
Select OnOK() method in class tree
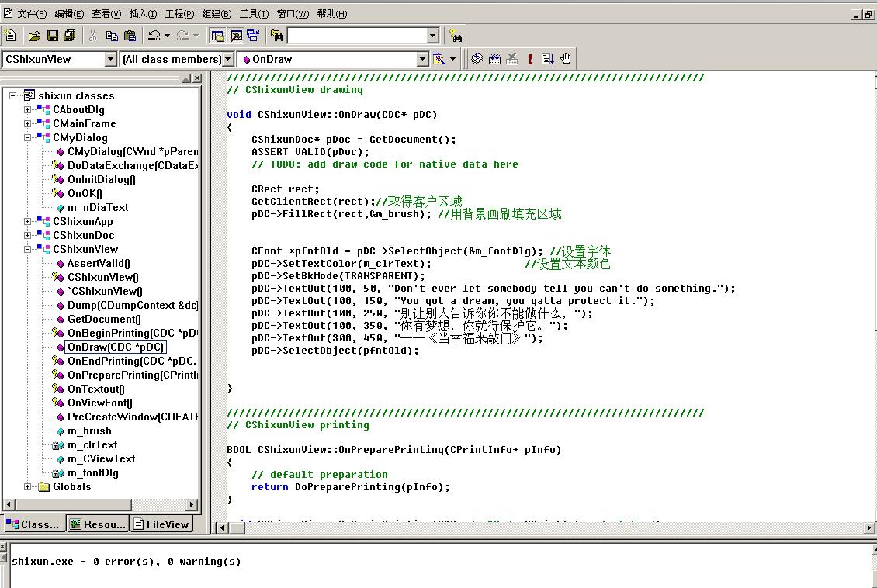(85, 193)
